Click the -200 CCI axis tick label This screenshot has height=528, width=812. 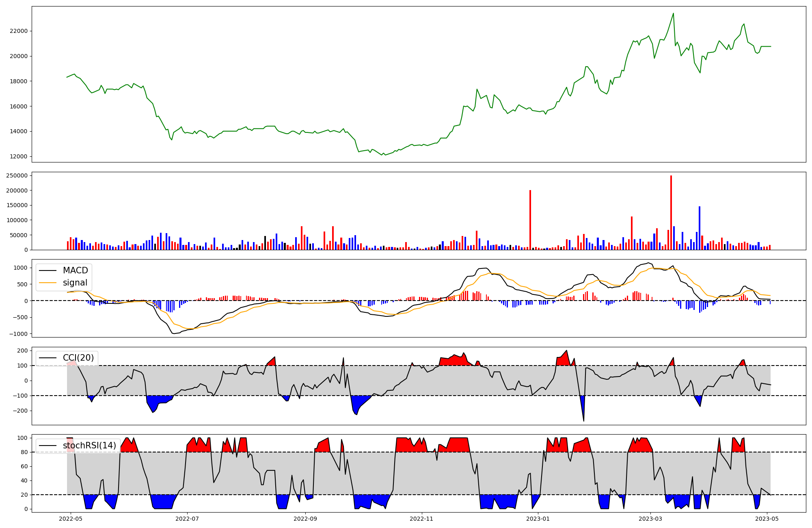pyautogui.click(x=19, y=411)
